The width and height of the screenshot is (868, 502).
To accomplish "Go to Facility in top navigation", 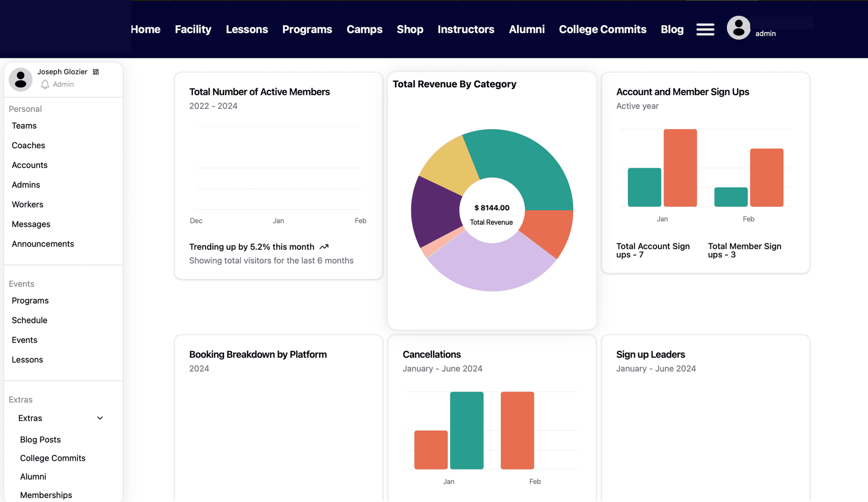I will (193, 29).
